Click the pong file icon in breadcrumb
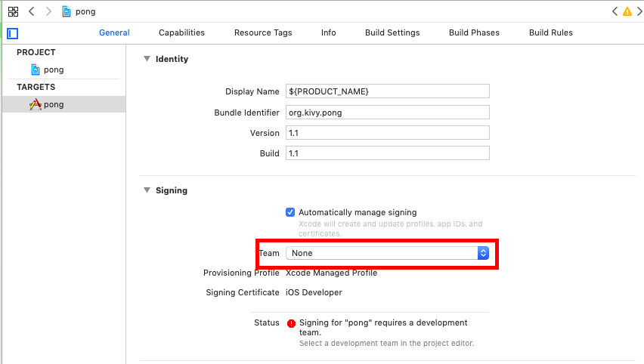Viewport: 644px width, 364px height. click(67, 12)
